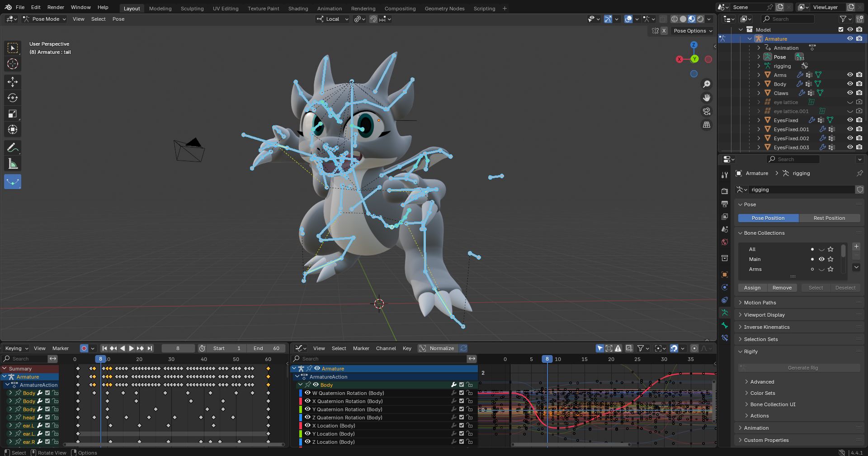Image resolution: width=868 pixels, height=456 pixels.
Task: Select the Move tool
Action: click(13, 81)
